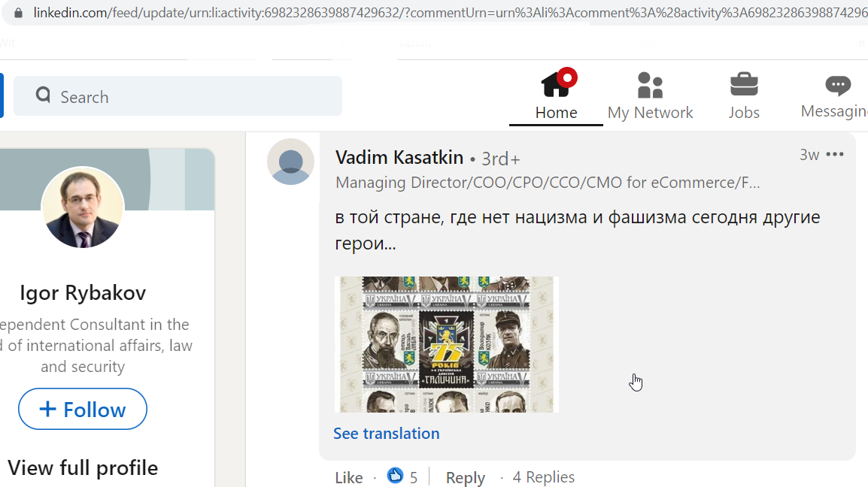Click the lock icon in address bar
This screenshot has width=868, height=487.
coord(18,13)
